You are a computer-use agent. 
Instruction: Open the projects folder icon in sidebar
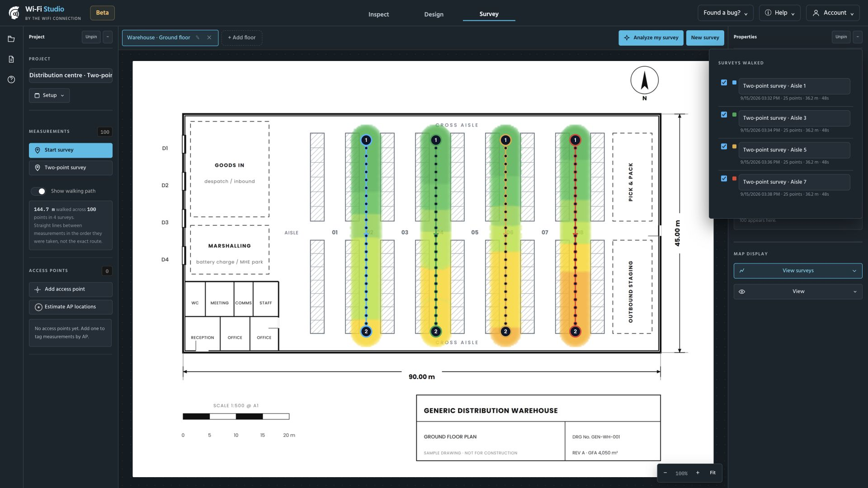click(11, 39)
